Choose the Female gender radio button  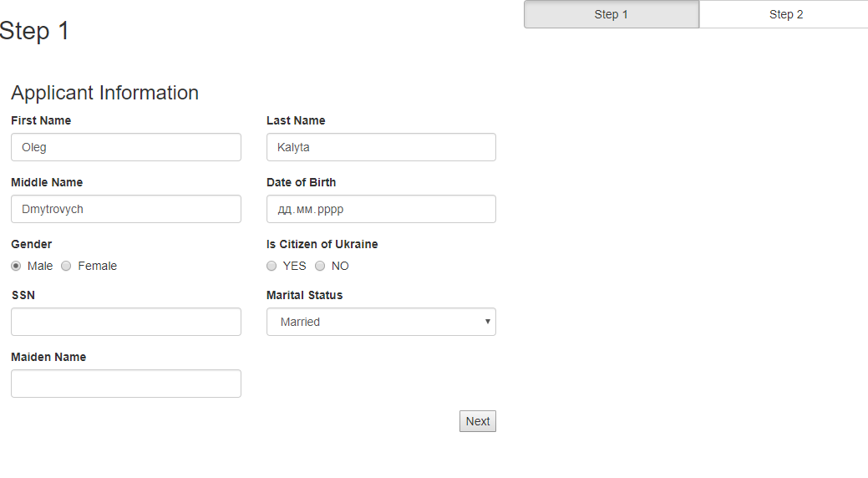66,266
